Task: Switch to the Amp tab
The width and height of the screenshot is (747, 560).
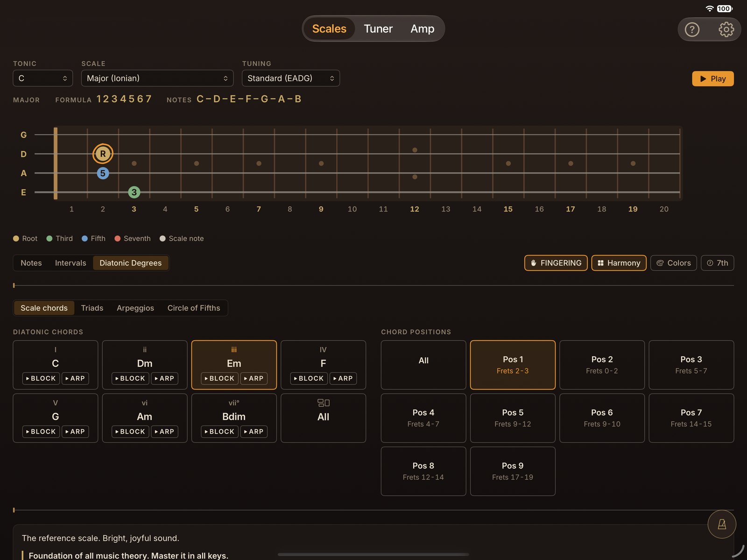Action: pos(422,29)
